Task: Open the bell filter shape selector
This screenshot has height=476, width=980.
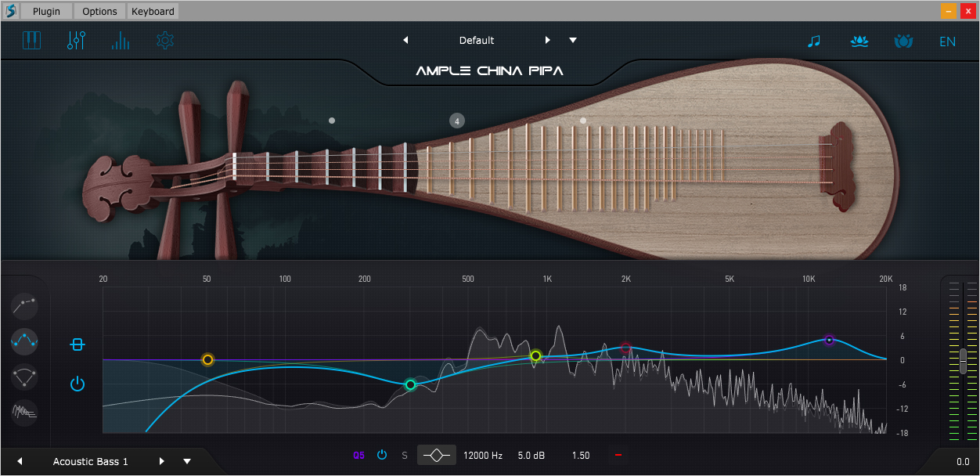Action: point(436,455)
